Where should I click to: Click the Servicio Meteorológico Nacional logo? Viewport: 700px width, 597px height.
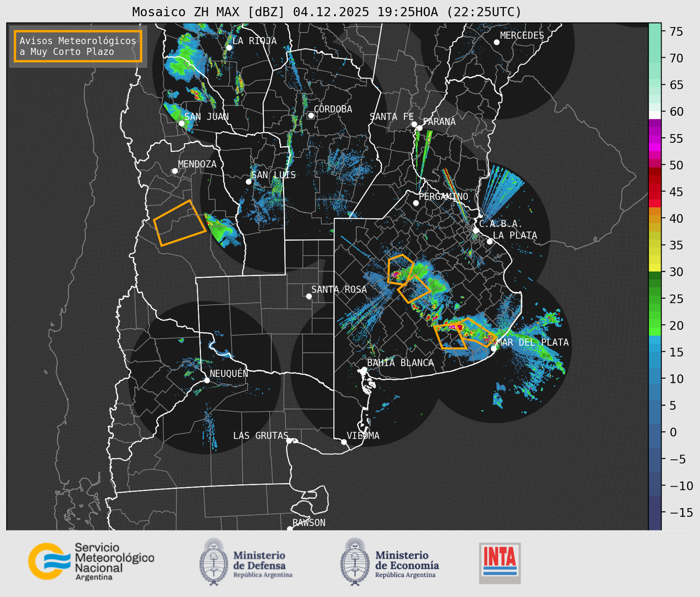(x=91, y=561)
